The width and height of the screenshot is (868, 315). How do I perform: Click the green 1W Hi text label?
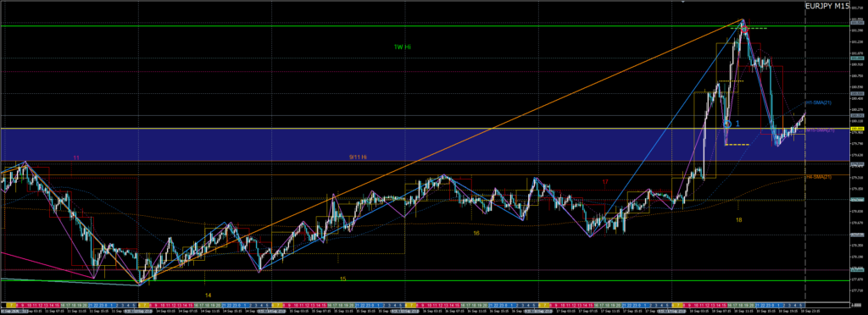[402, 47]
